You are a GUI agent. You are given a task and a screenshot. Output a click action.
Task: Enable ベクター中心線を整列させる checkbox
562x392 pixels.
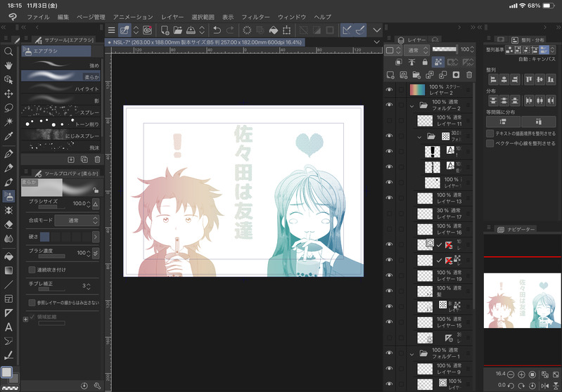(490, 143)
